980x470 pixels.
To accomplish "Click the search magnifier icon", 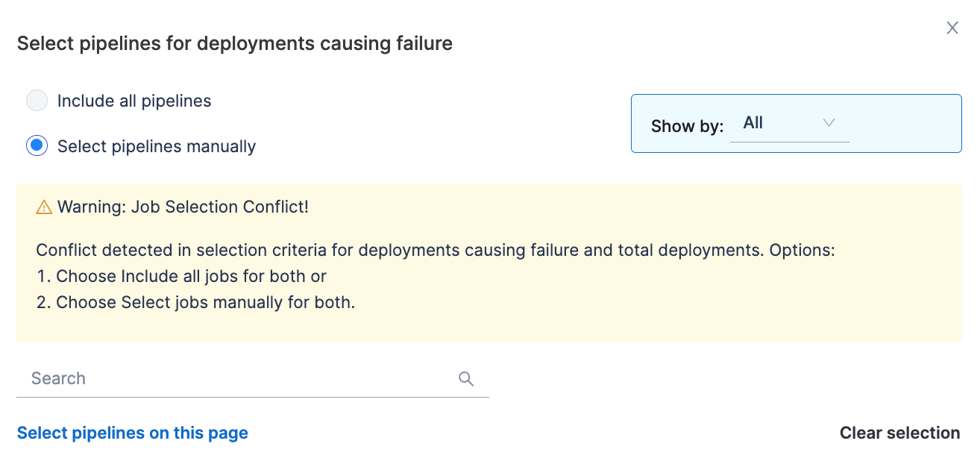I will tap(466, 379).
